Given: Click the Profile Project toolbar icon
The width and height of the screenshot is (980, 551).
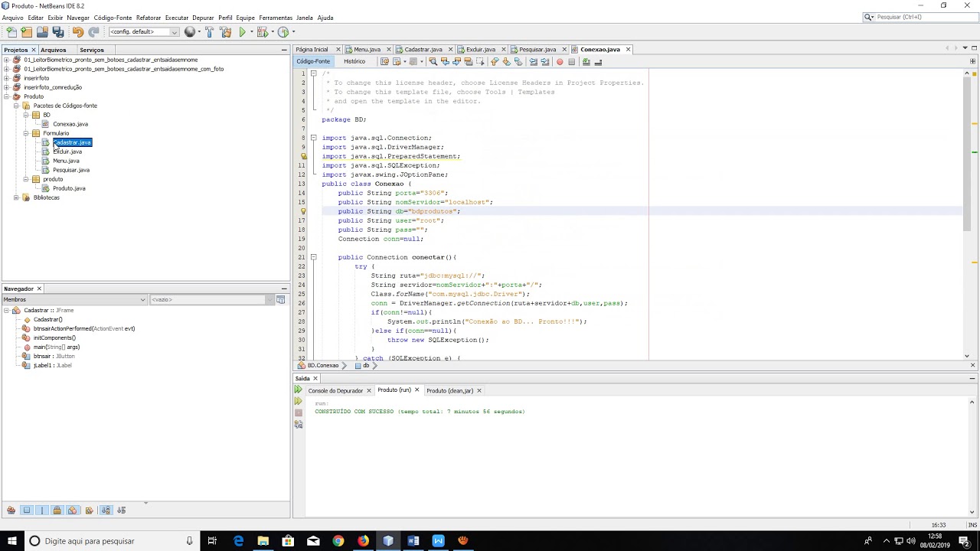Looking at the screenshot, I should [283, 32].
